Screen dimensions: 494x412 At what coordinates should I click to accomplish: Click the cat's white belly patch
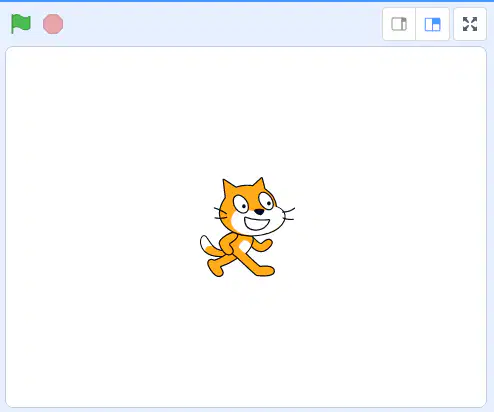(x=245, y=246)
